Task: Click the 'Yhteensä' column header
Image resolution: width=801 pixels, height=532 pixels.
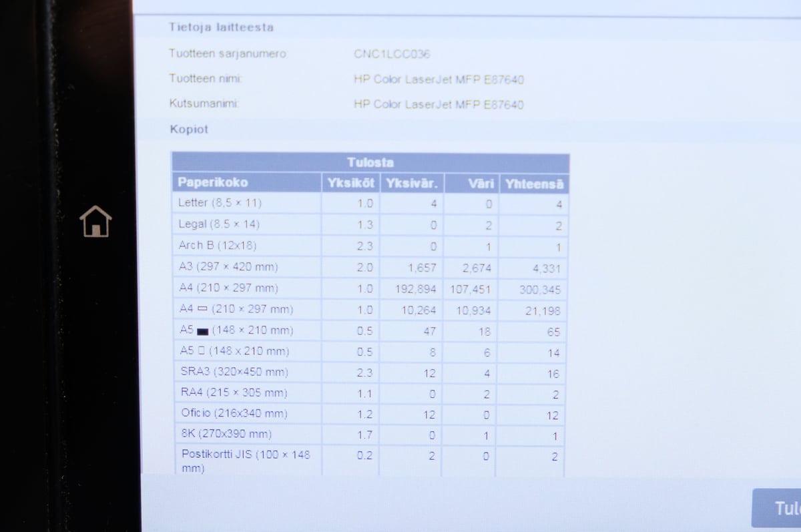Action: (x=534, y=184)
